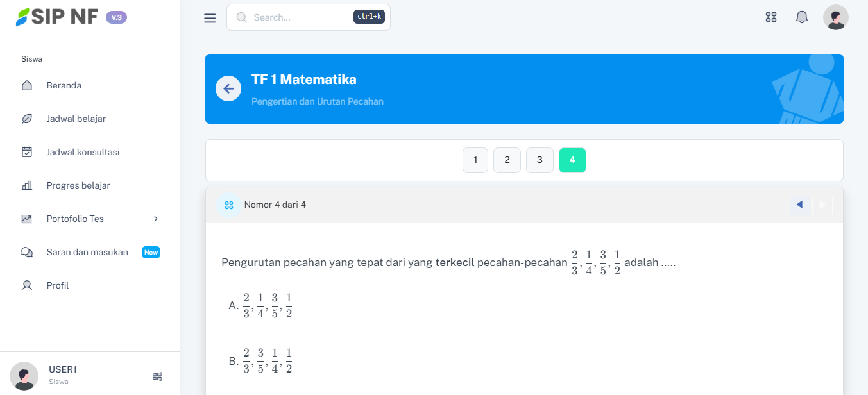Click the hamburger menu icon
This screenshot has width=868, height=395.
(210, 18)
